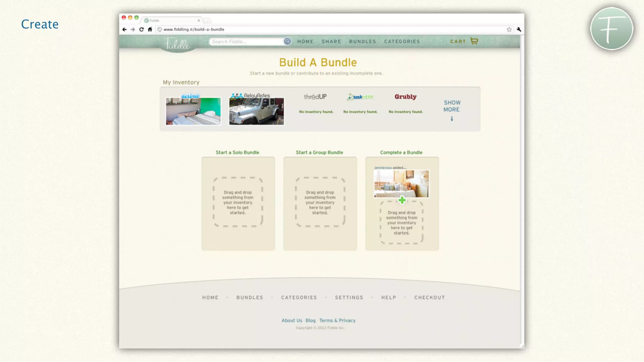Image resolution: width=644 pixels, height=362 pixels.
Task: Open the Categories menu in the top navigation
Action: 402,41
